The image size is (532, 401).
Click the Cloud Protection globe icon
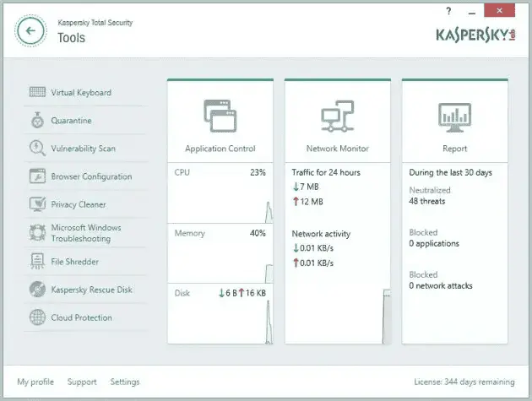click(37, 317)
